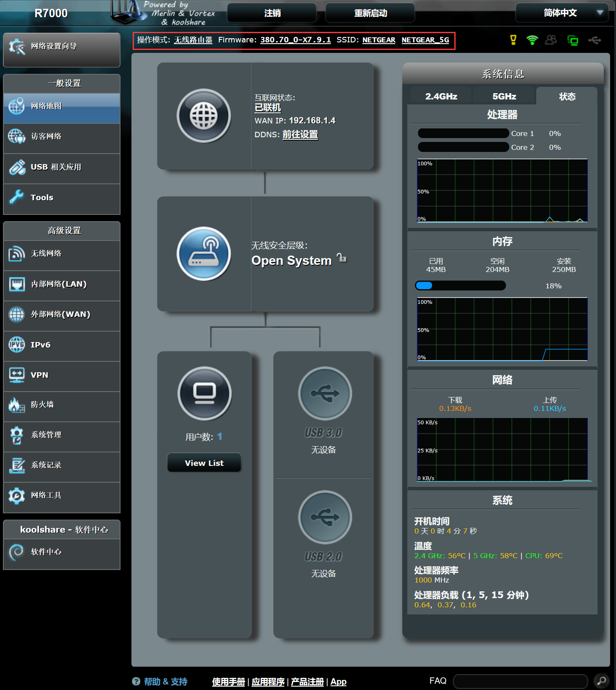Click the yellow notification bulb status icon
Screen dimensions: 616x690
pos(513,40)
